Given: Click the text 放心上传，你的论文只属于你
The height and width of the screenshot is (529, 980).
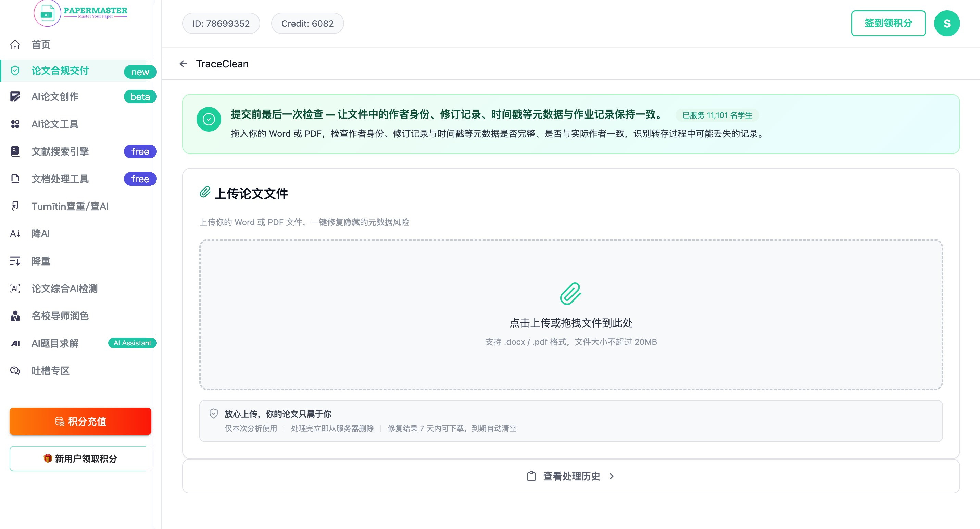Looking at the screenshot, I should pos(278,414).
